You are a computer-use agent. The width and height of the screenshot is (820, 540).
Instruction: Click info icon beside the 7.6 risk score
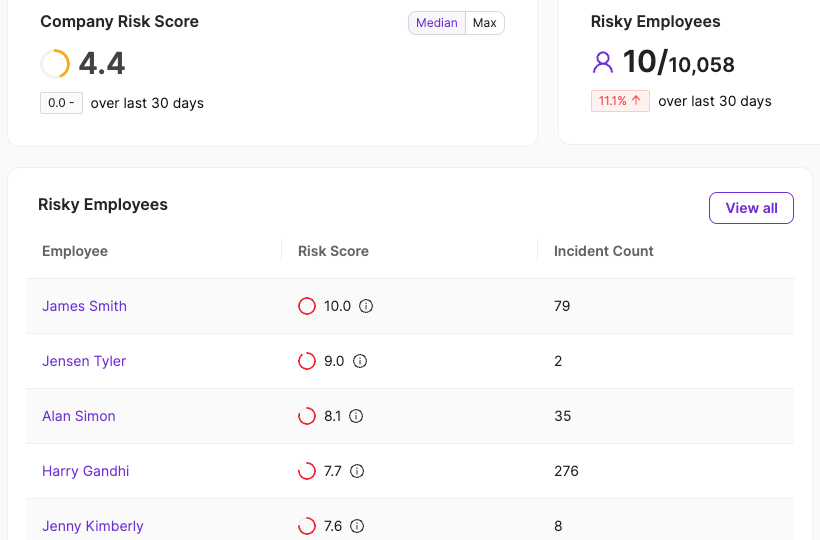pyautogui.click(x=357, y=526)
